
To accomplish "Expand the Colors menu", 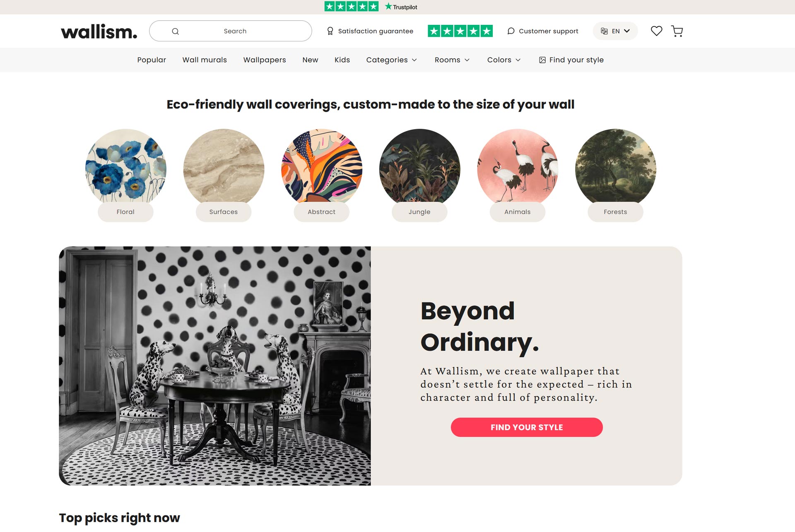I will coord(503,60).
